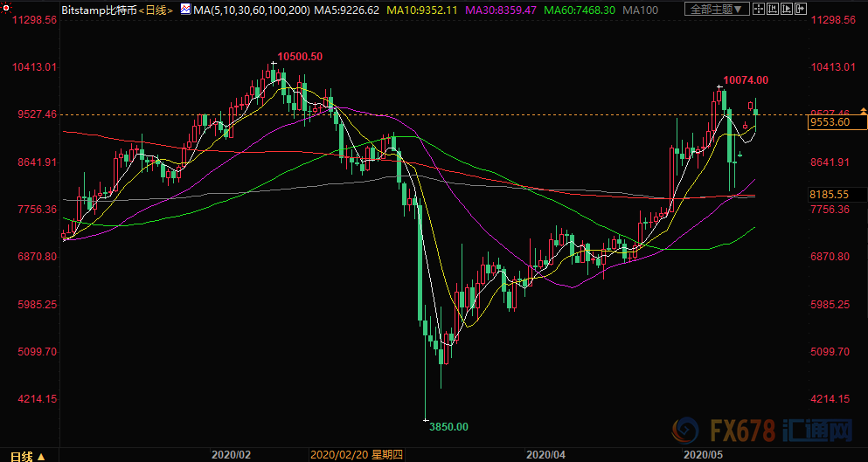The height and width of the screenshot is (462, 868).
Task: Click the MA60:7468.30 value
Action: (580, 10)
